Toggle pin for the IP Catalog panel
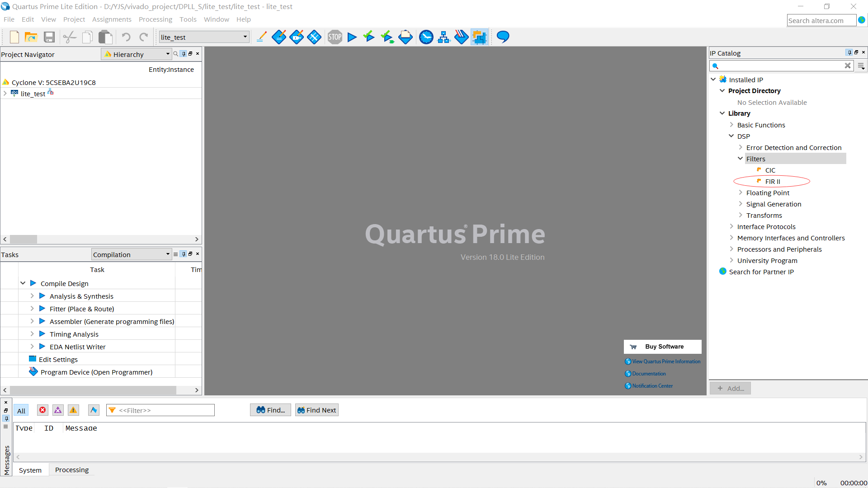 click(x=849, y=52)
